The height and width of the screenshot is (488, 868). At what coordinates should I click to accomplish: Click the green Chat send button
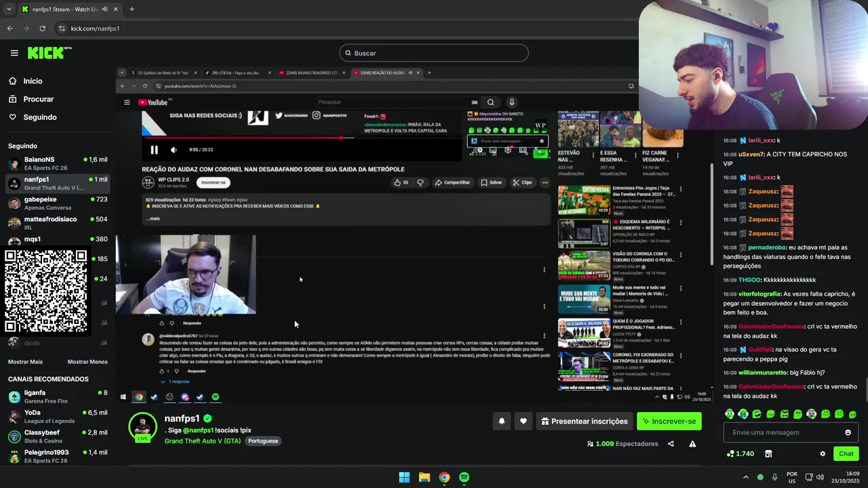(846, 454)
